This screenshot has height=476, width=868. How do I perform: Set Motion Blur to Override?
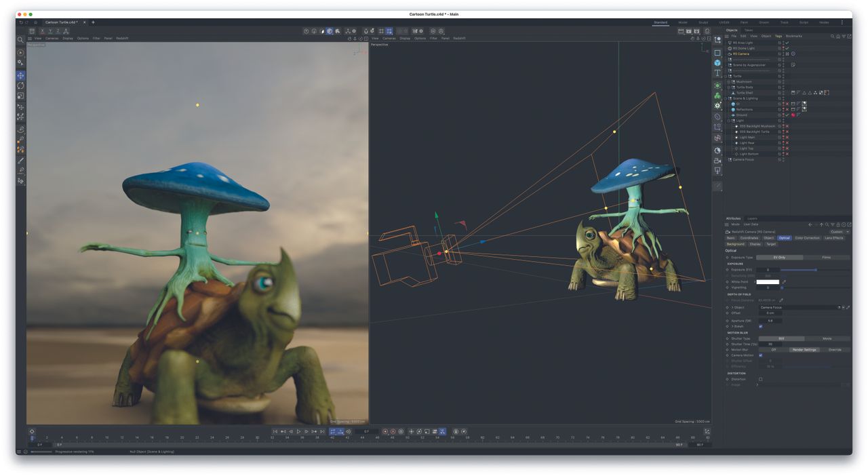[835, 350]
